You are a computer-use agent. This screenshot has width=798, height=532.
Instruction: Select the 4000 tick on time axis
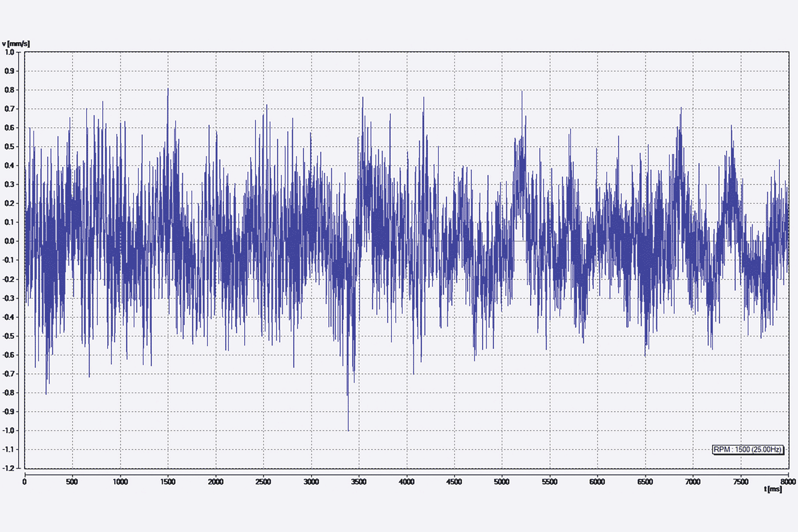pyautogui.click(x=406, y=482)
